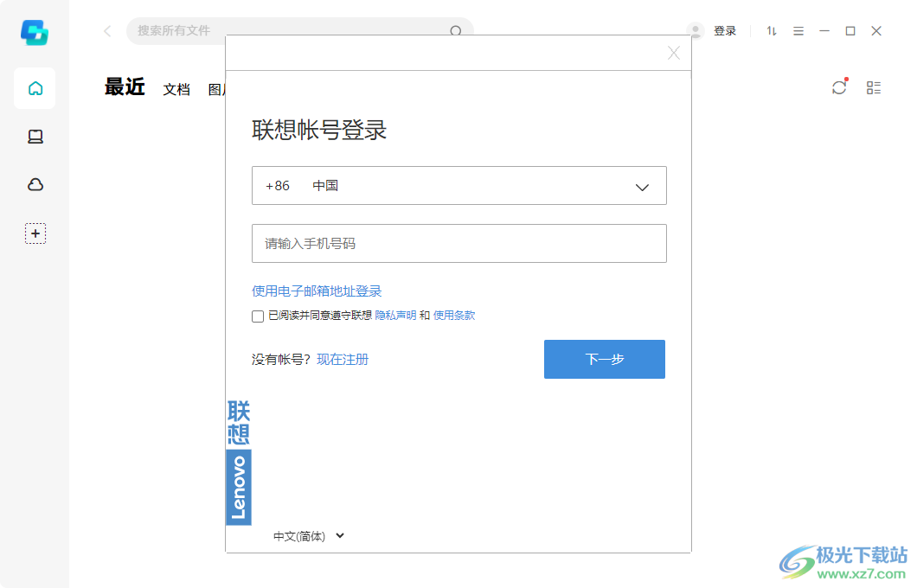The height and width of the screenshot is (588, 917).
Task: Switch to the 文档 tab
Action: click(x=176, y=89)
